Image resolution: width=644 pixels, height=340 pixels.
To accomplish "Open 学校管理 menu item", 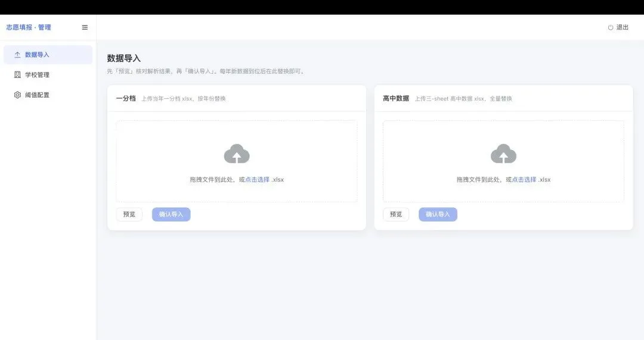I will (x=48, y=74).
